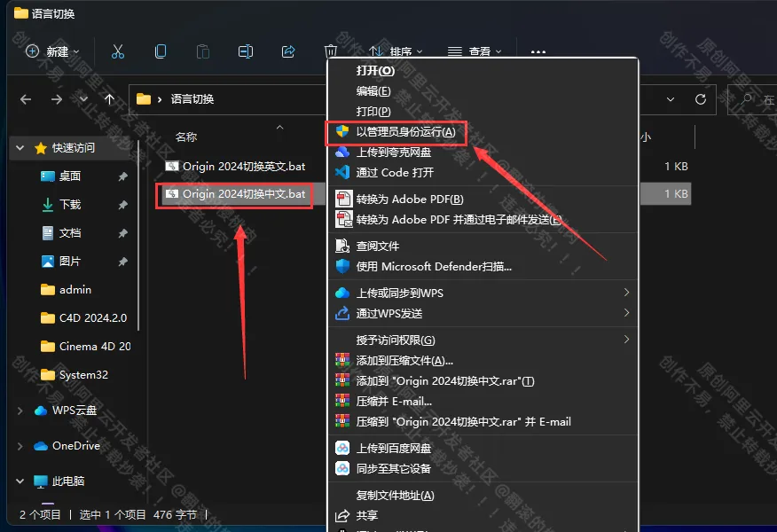Sort by the 名称 column header
The height and width of the screenshot is (532, 777).
pyautogui.click(x=186, y=137)
